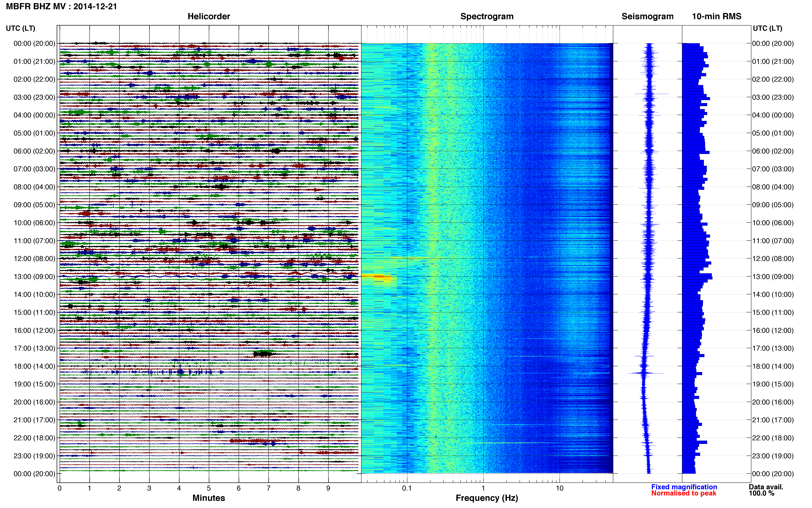Click helicorder minute tick '9'
Screen dimensions: 812x508
(x=328, y=488)
